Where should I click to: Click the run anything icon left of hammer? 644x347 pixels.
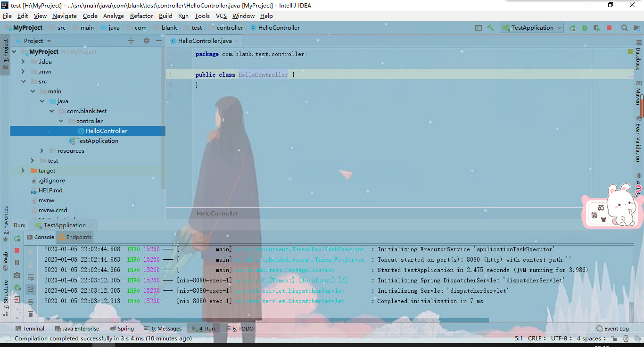479,28
